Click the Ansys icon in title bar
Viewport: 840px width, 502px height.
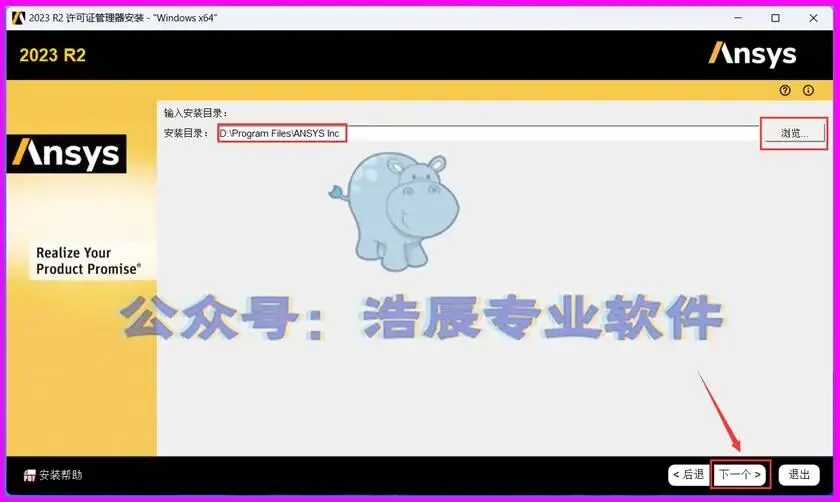[x=18, y=18]
